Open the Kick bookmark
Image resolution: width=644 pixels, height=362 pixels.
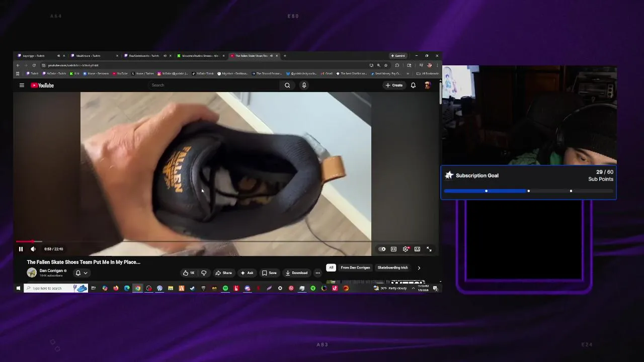click(x=74, y=73)
